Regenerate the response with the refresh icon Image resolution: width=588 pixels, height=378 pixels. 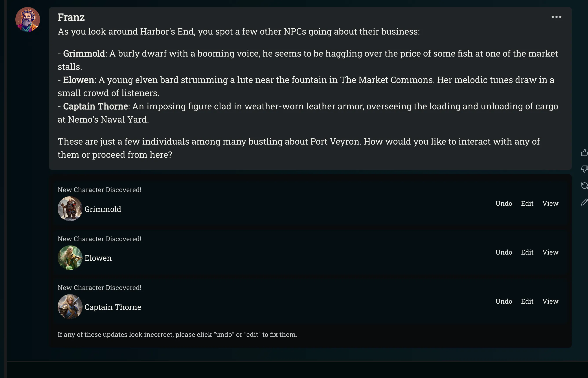point(584,185)
